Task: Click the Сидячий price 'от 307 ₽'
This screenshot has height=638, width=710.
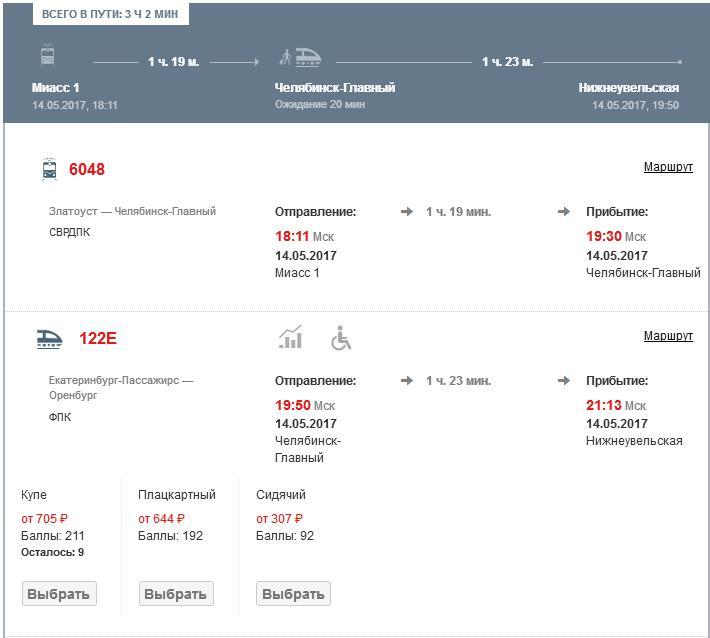Action: 279,519
